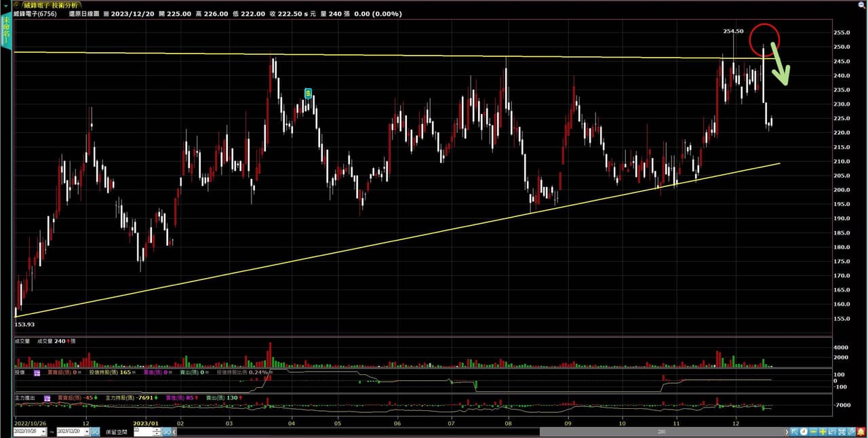Screen dimensions: 868x438
Task: Open the clock time-period tool
Action: click(804, 432)
